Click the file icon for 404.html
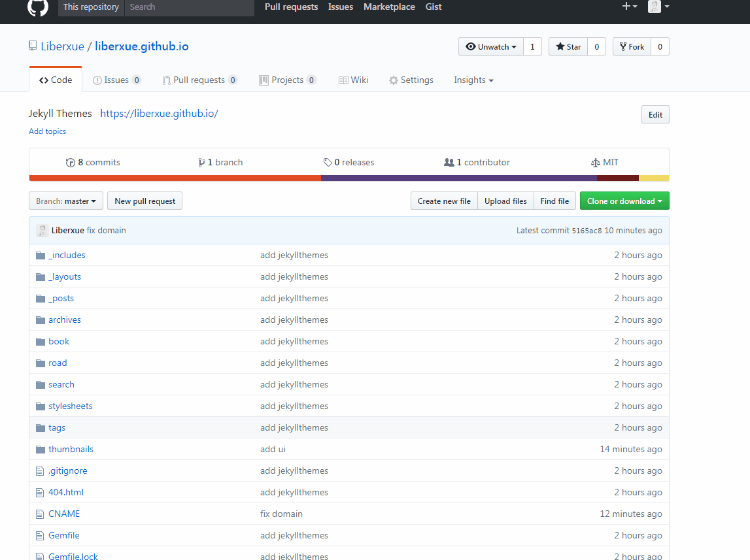This screenshot has height=560, width=750. (x=40, y=493)
